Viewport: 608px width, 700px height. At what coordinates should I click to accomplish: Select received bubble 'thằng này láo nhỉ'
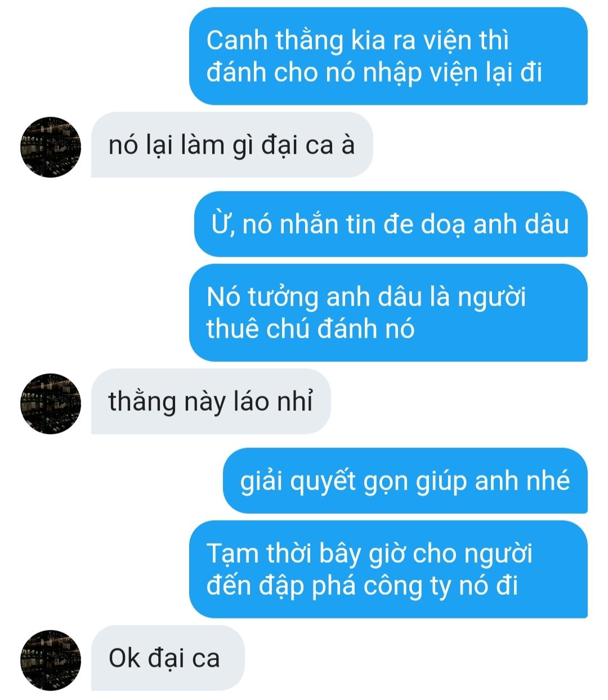click(211, 402)
